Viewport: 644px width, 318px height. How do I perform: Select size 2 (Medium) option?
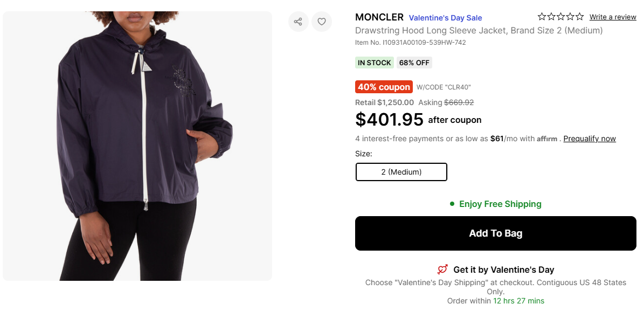tap(401, 172)
